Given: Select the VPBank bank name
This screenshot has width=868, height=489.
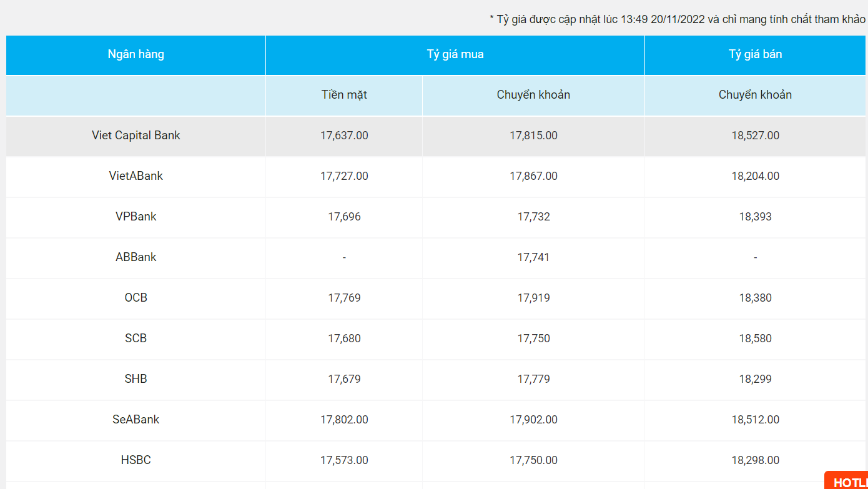Looking at the screenshot, I should coord(136,217).
